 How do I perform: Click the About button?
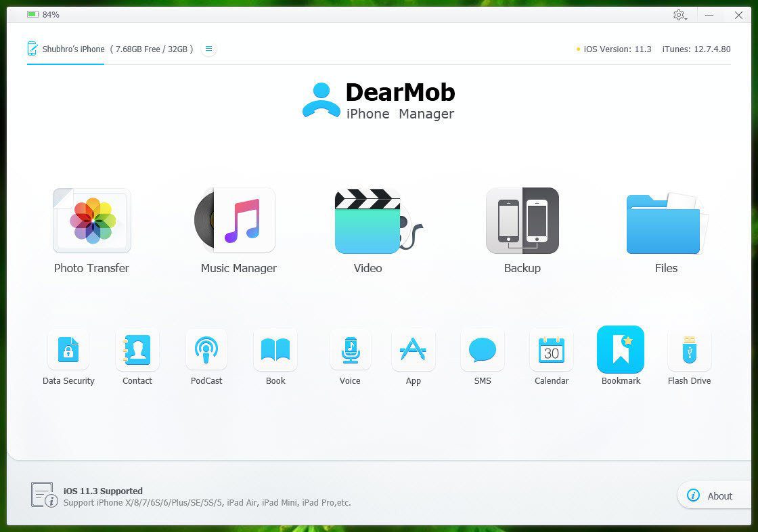pos(715,495)
